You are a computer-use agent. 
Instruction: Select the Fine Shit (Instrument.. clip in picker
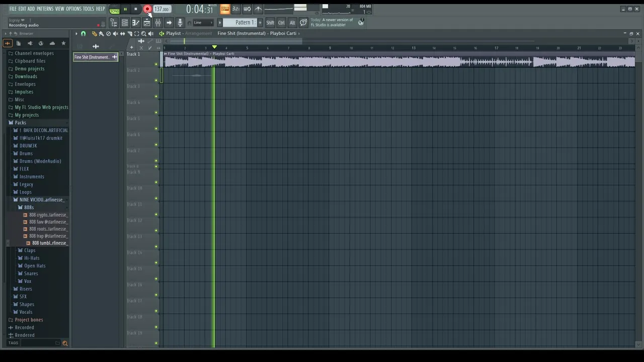coord(96,57)
